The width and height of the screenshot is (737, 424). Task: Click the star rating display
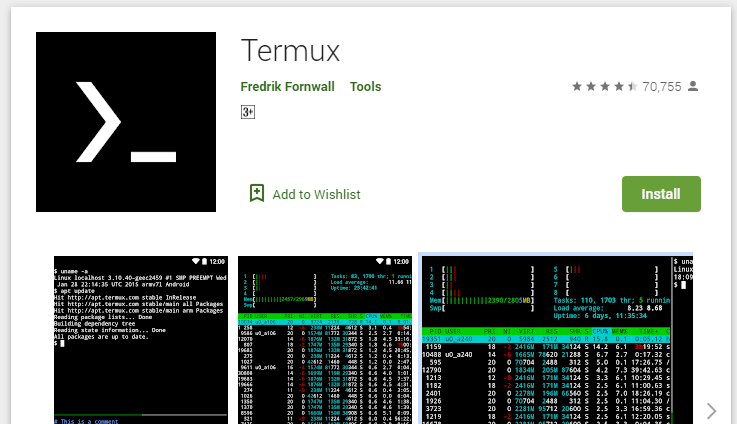[x=604, y=86]
